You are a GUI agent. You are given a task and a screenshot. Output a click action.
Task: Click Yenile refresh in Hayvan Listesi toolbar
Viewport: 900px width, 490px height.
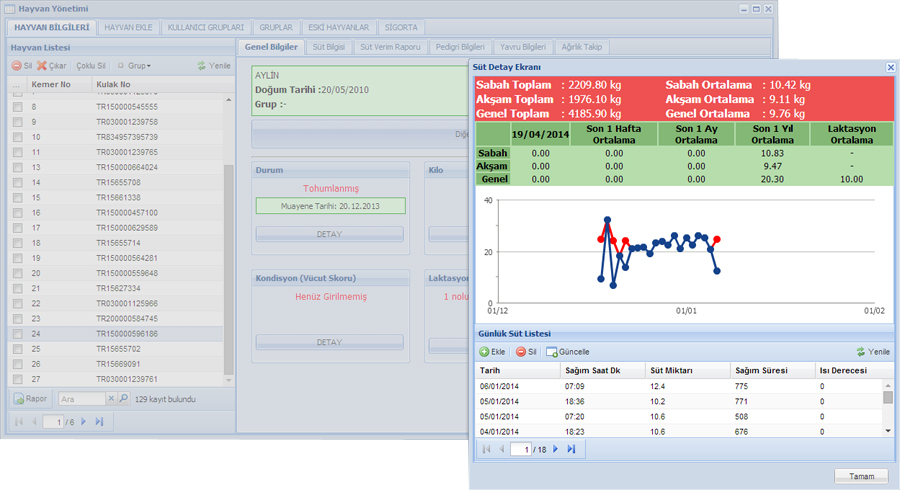tap(214, 66)
